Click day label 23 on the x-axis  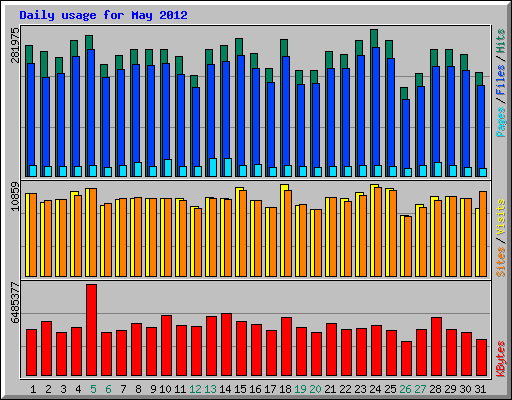[360, 389]
